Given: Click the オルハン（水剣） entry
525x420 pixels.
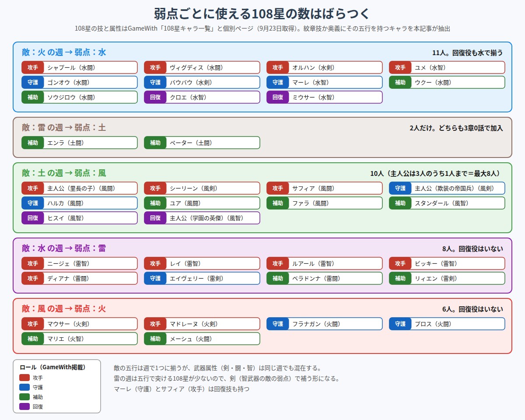Looking at the screenshot, I should coord(325,67).
